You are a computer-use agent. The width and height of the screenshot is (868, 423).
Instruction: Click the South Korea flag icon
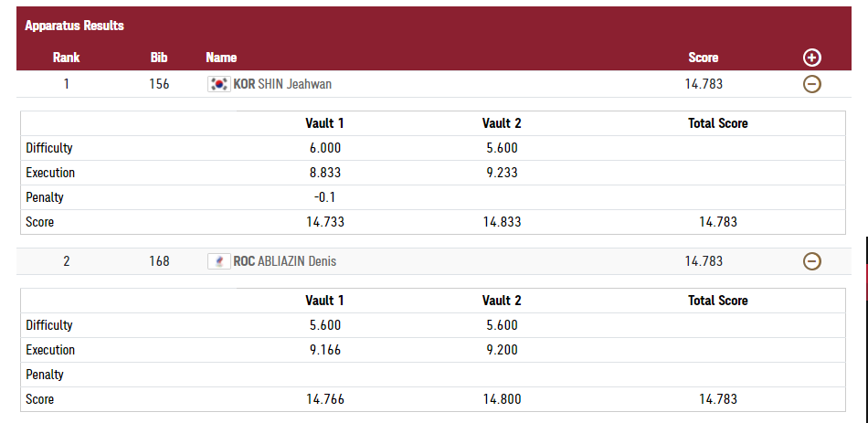tap(219, 84)
